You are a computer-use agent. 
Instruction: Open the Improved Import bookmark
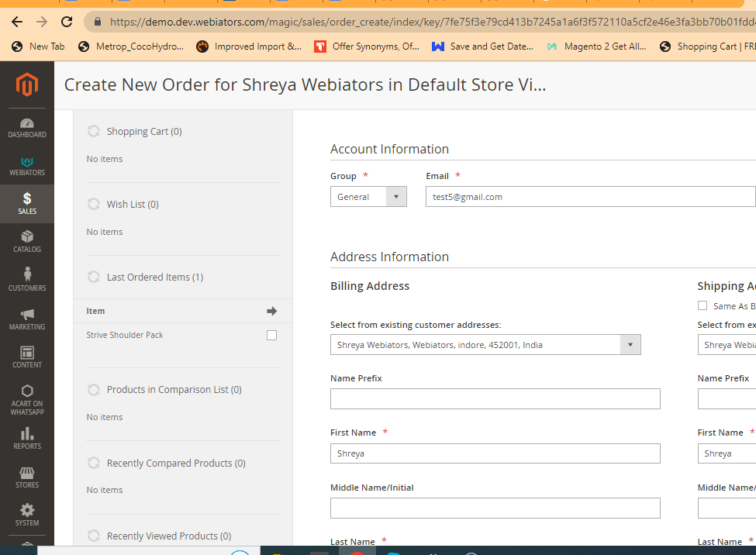coord(249,47)
